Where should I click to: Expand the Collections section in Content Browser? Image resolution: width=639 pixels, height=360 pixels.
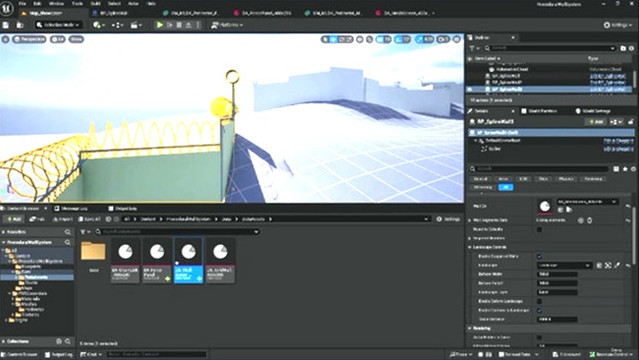point(4,341)
